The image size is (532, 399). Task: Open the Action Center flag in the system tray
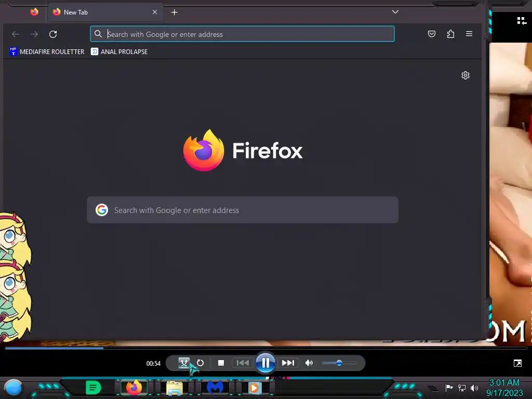(x=449, y=388)
